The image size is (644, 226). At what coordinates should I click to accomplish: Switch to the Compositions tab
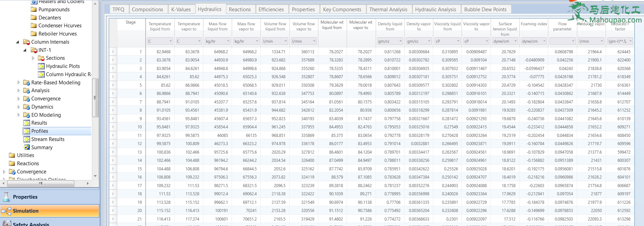(x=147, y=10)
